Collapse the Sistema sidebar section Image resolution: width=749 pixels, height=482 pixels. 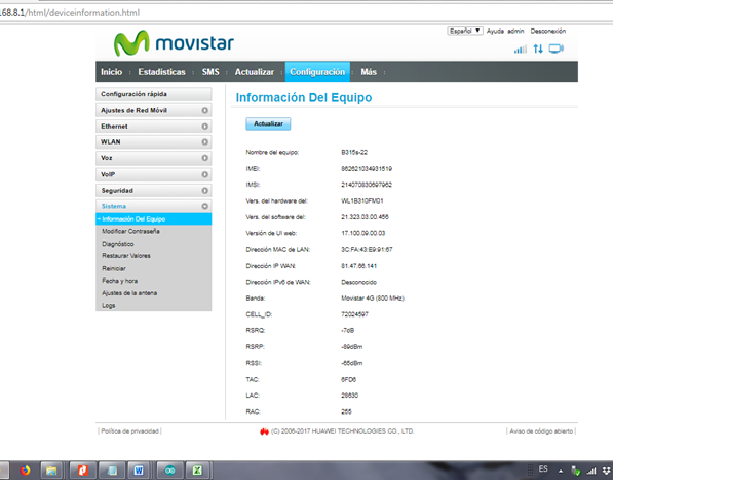pyautogui.click(x=204, y=206)
